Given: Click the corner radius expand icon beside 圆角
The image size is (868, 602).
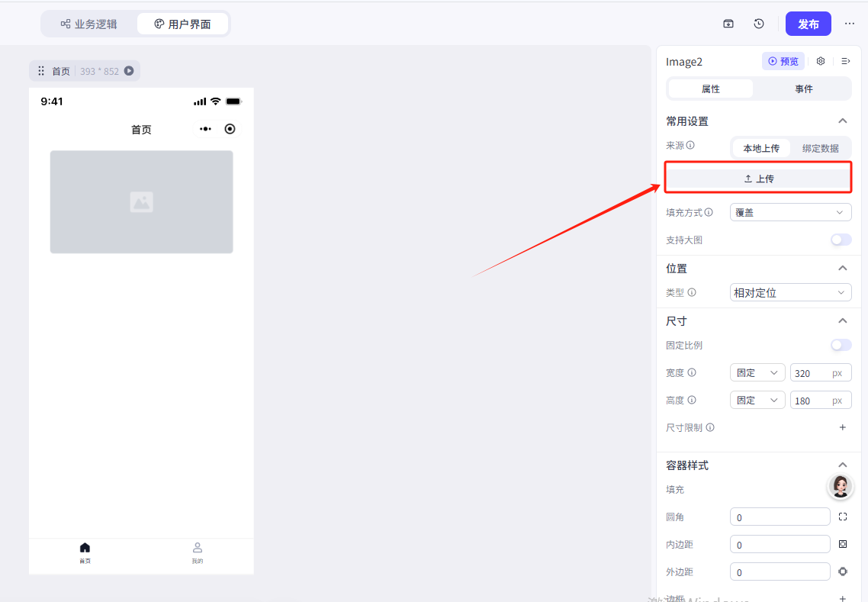Looking at the screenshot, I should coord(843,517).
